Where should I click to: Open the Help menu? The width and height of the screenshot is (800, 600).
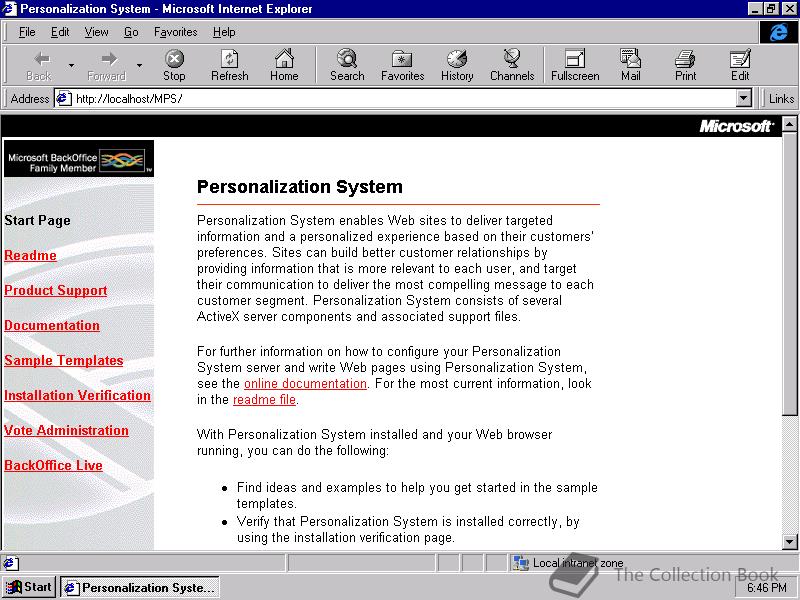pos(224,32)
